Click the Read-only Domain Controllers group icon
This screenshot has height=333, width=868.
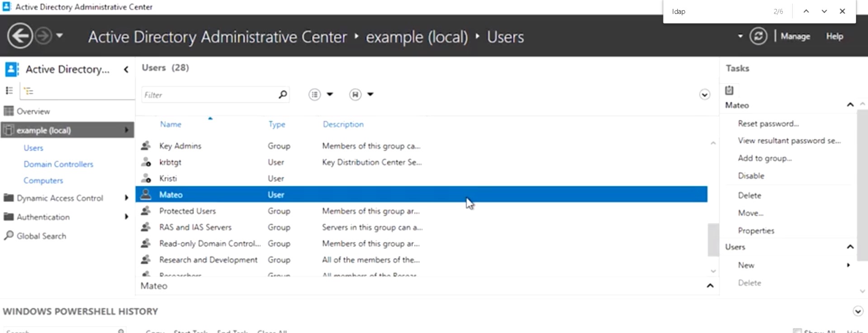(146, 243)
